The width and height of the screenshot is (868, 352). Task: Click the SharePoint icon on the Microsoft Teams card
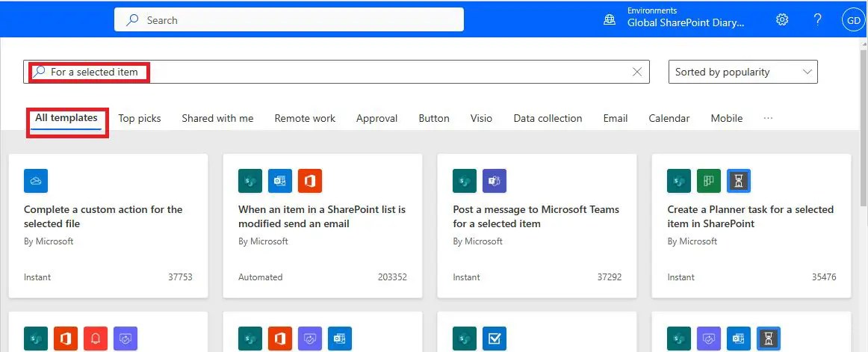pos(465,181)
